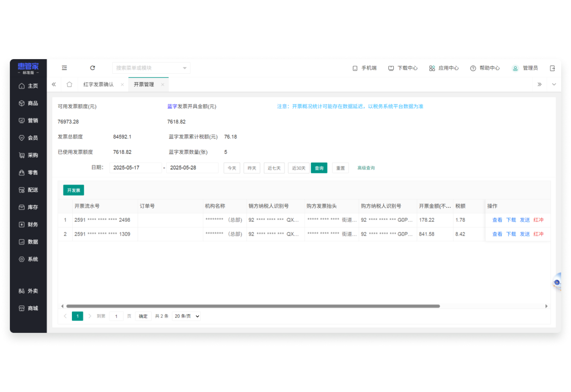
Task: Click the logout icon at top right
Action: tap(552, 68)
